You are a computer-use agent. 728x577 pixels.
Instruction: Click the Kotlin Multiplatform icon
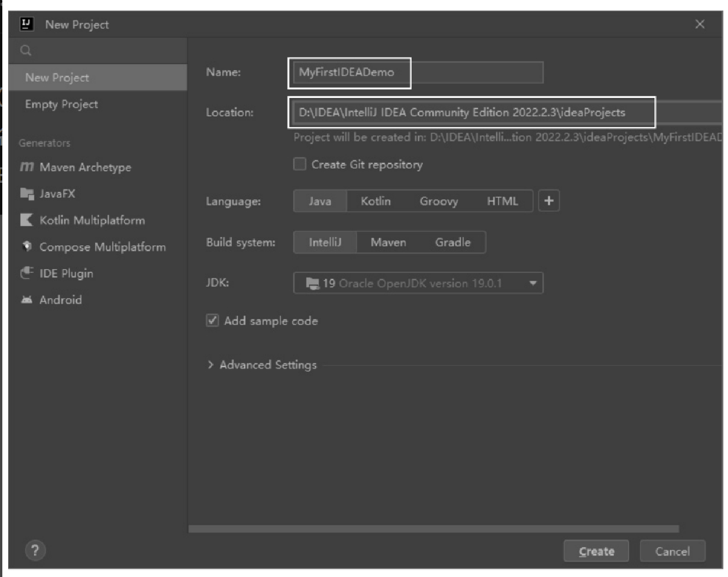pyautogui.click(x=27, y=220)
